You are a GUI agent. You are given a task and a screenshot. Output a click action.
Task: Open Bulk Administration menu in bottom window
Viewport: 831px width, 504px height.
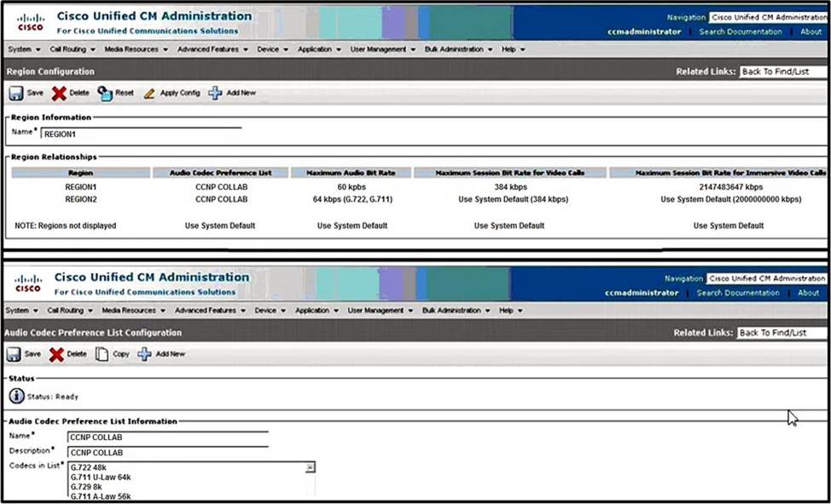click(456, 310)
